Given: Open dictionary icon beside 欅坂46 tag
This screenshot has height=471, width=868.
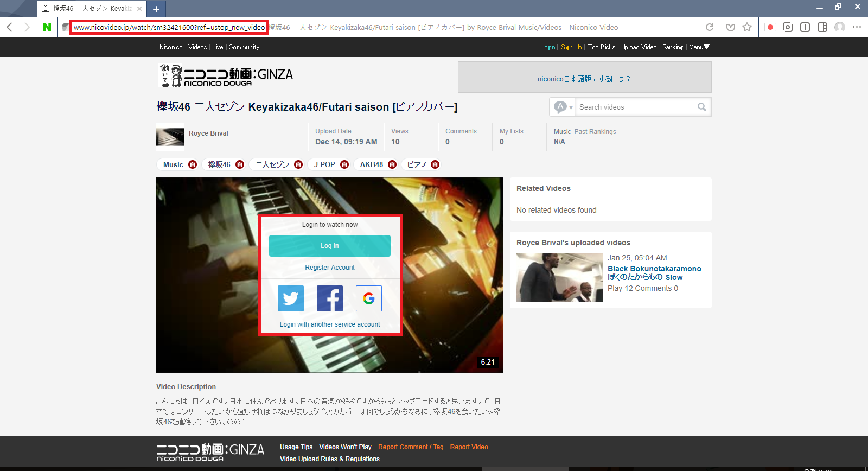Looking at the screenshot, I should tap(240, 164).
